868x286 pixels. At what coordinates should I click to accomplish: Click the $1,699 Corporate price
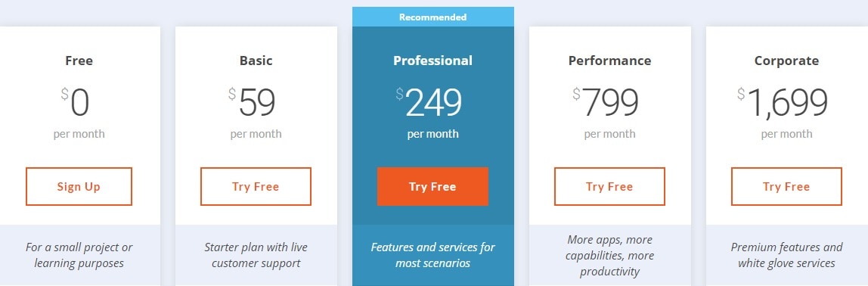point(783,103)
